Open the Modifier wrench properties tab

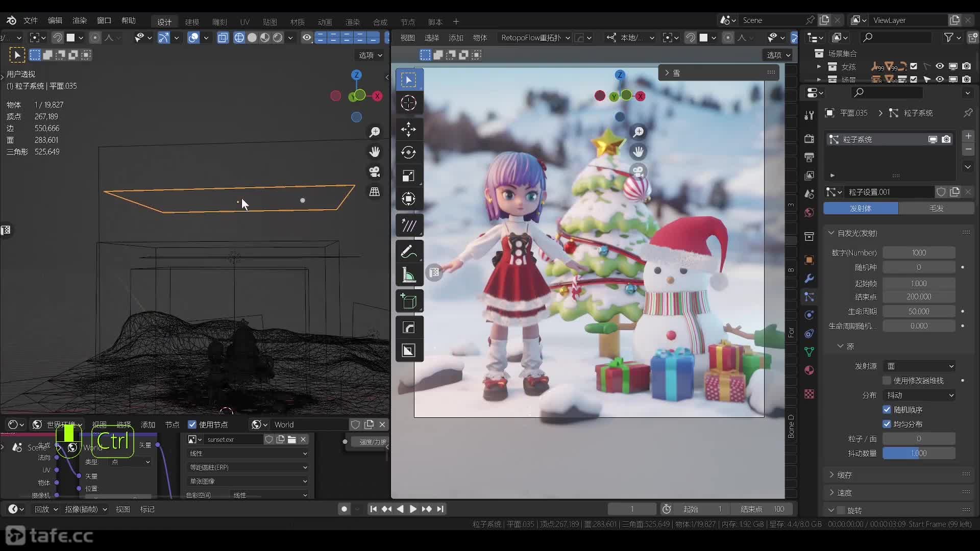tap(809, 279)
